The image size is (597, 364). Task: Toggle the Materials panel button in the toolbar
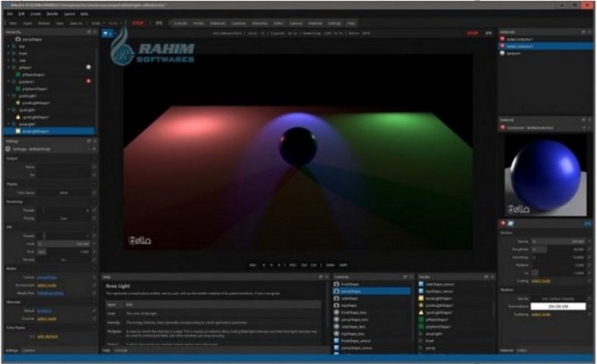[x=217, y=23]
